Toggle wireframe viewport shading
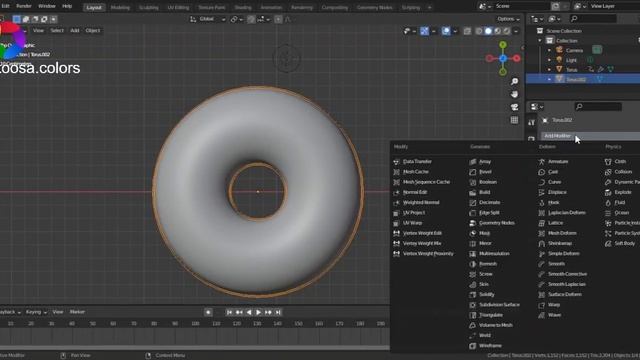This screenshot has width=640, height=360. coord(479,31)
